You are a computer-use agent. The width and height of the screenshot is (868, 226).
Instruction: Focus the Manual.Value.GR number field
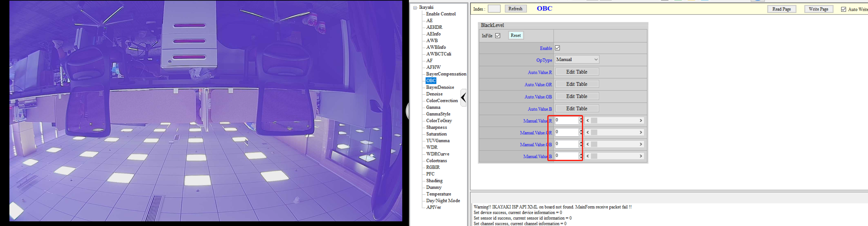coord(567,132)
